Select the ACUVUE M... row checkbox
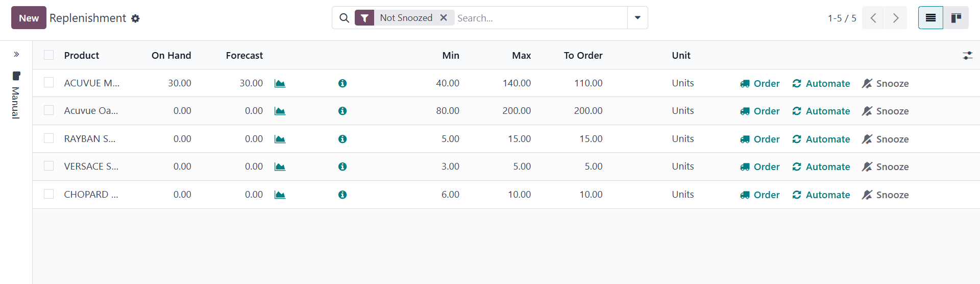The width and height of the screenshot is (980, 284). (x=49, y=82)
